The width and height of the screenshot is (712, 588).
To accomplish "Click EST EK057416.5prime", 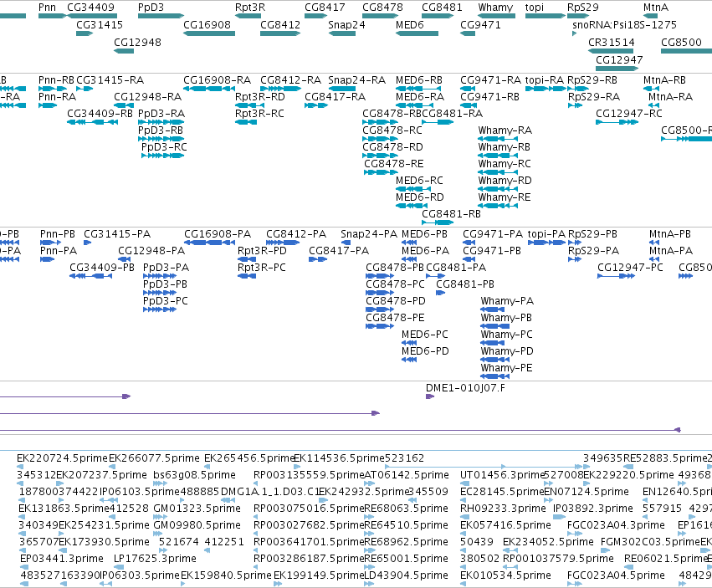I will 464,534.
